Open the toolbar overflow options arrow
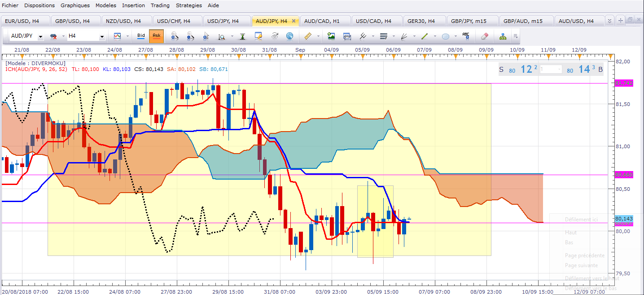 (x=516, y=36)
